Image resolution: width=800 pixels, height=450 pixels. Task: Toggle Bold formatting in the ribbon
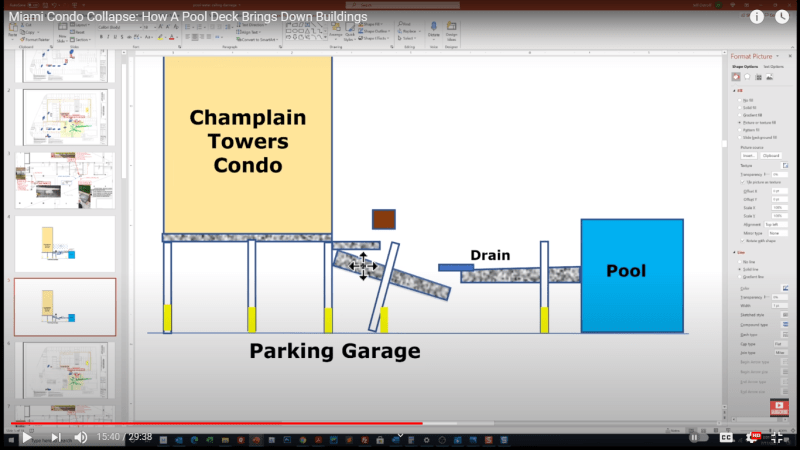pyautogui.click(x=101, y=37)
